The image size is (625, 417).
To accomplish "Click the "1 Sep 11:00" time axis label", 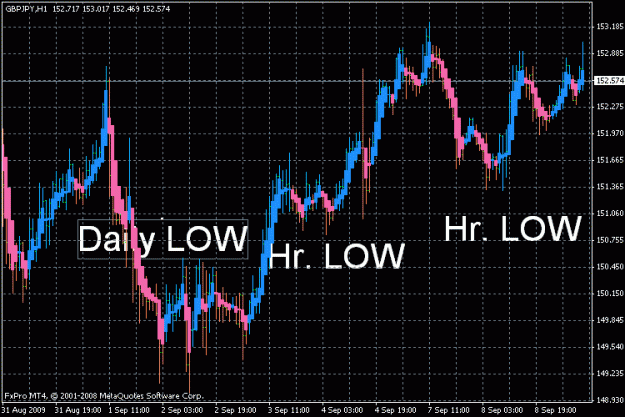I will pyautogui.click(x=129, y=410).
